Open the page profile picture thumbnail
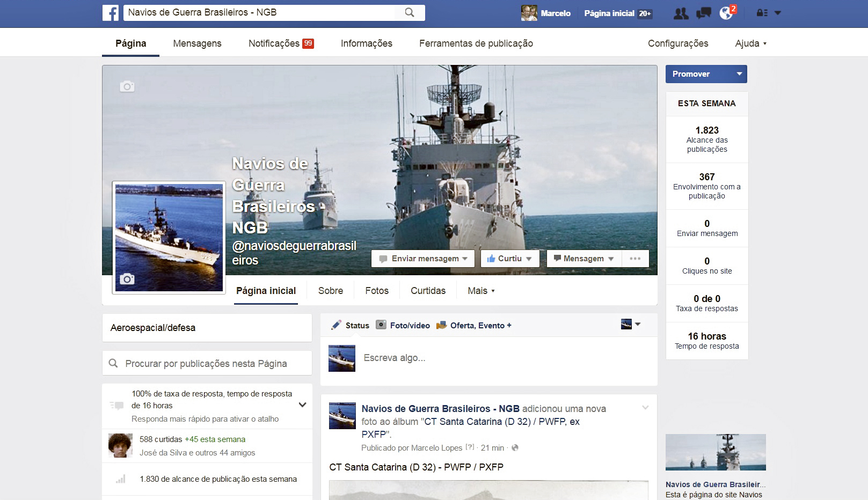868x500 pixels. point(169,238)
